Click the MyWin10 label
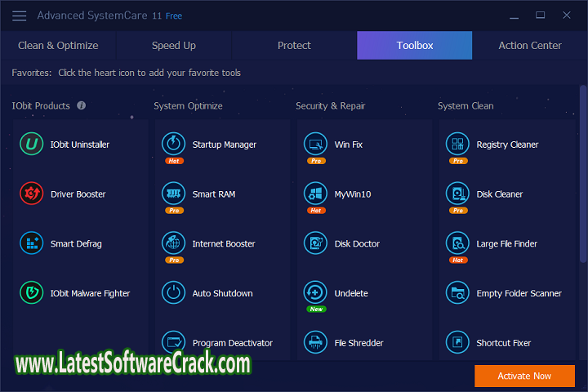The width and height of the screenshot is (588, 392). pyautogui.click(x=353, y=194)
